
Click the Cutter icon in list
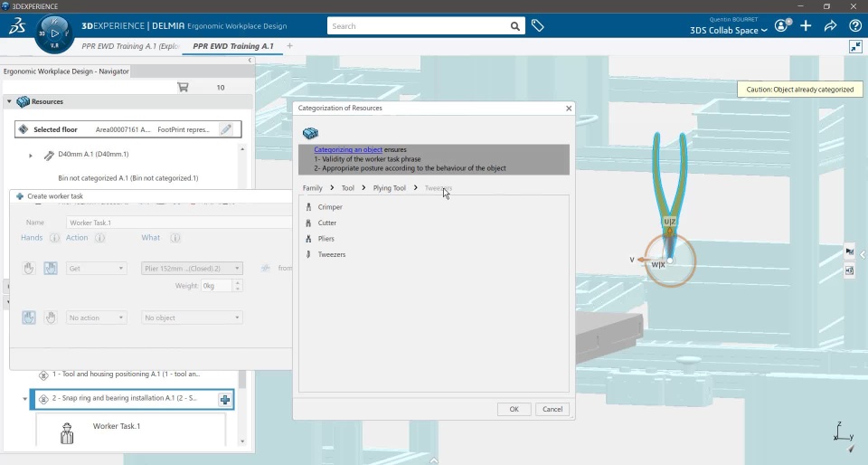click(308, 223)
